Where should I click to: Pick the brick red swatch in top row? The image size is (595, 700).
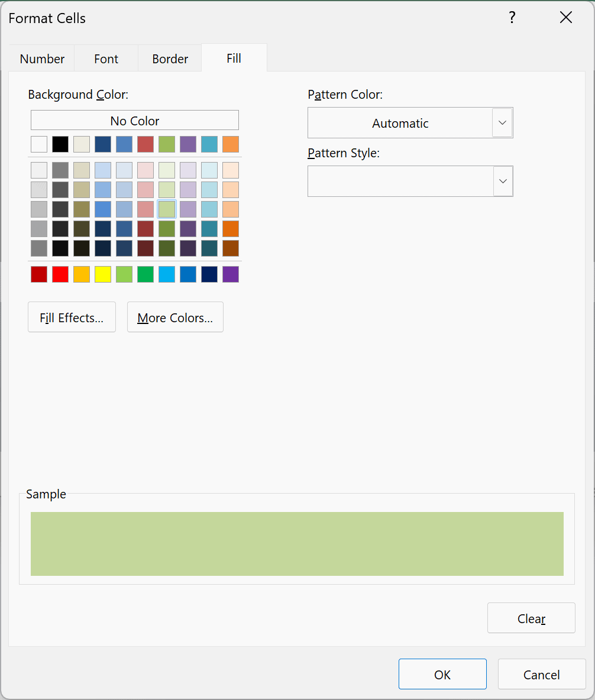pos(145,144)
